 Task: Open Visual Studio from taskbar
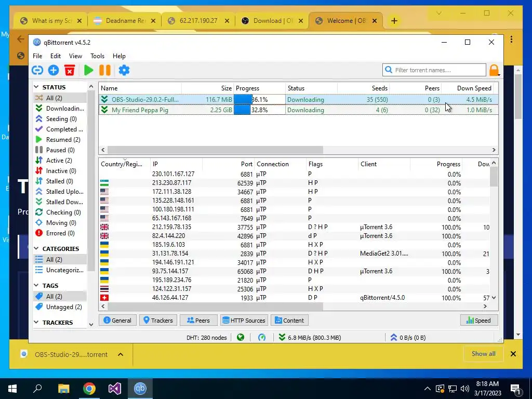click(x=115, y=389)
